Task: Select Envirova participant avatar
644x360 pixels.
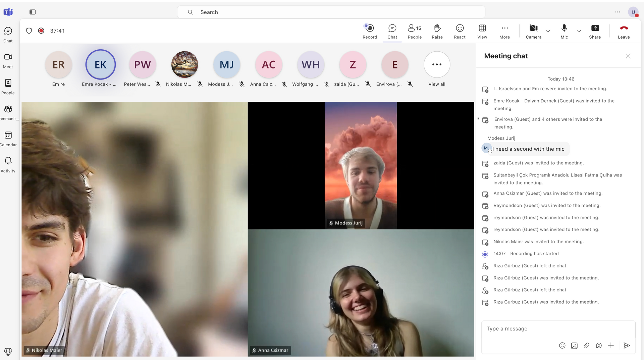Action: pos(395,64)
